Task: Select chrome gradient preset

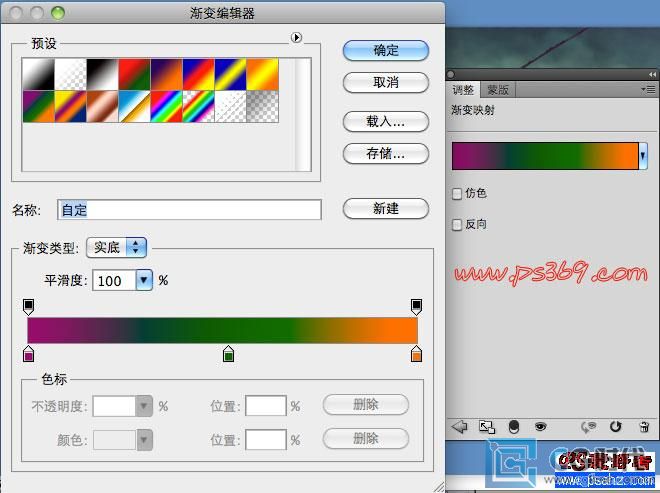Action: tap(135, 107)
